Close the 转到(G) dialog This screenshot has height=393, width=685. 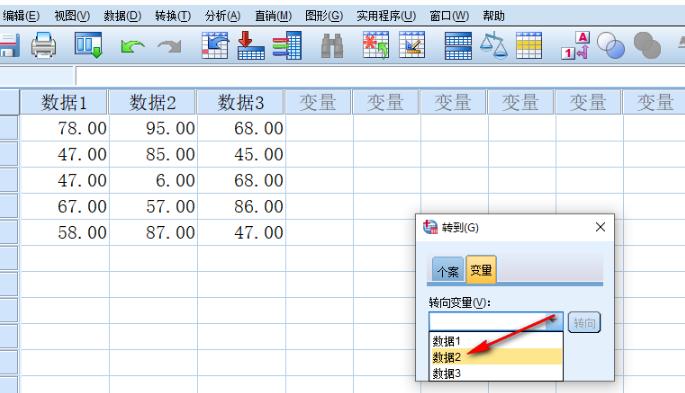(600, 227)
